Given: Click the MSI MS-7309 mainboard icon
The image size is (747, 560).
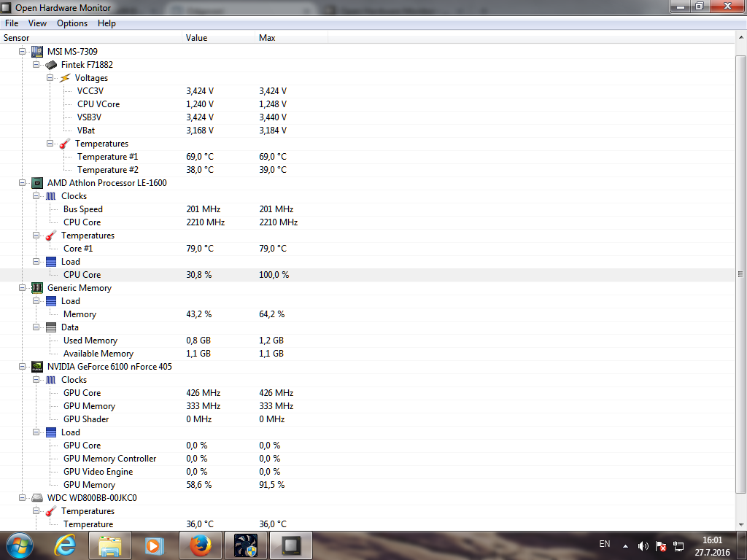Looking at the screenshot, I should (37, 52).
